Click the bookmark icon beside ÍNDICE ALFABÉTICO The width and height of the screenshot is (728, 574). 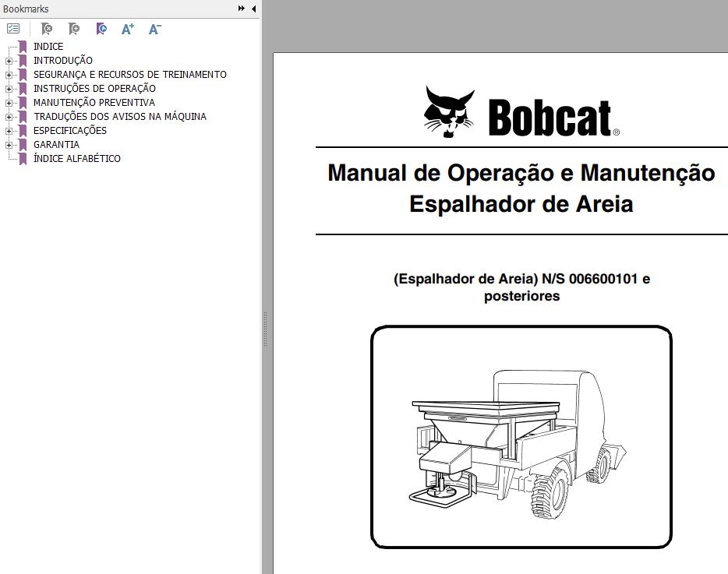tap(23, 159)
